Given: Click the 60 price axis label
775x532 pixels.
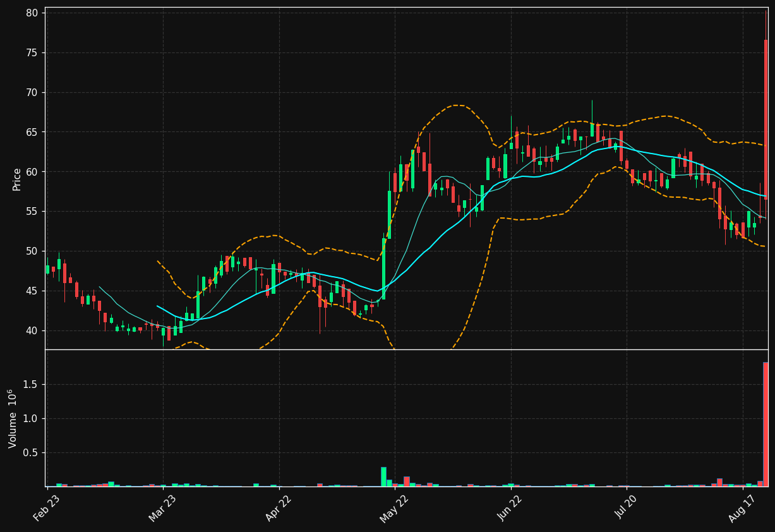Looking at the screenshot, I should click(32, 172).
